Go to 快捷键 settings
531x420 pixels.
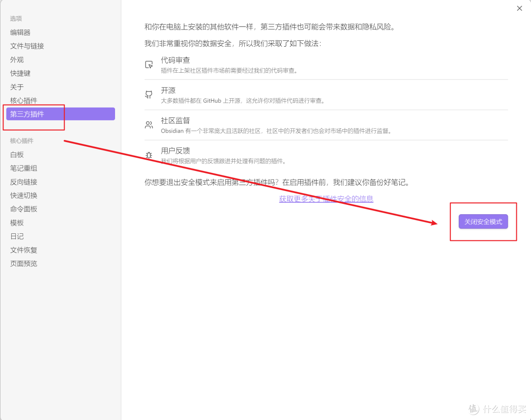pos(21,73)
